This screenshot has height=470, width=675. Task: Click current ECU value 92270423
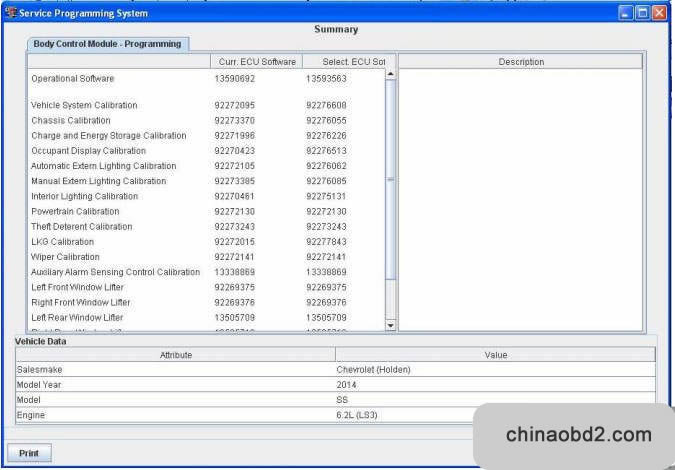coord(235,151)
